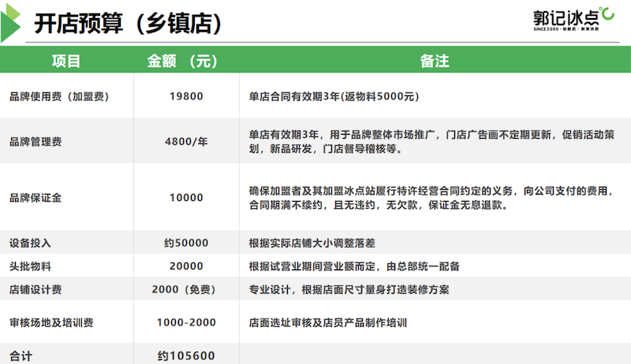Viewport: 631px width, 364px height.
Task: Click the amount 4800/年
Action: pos(186,141)
